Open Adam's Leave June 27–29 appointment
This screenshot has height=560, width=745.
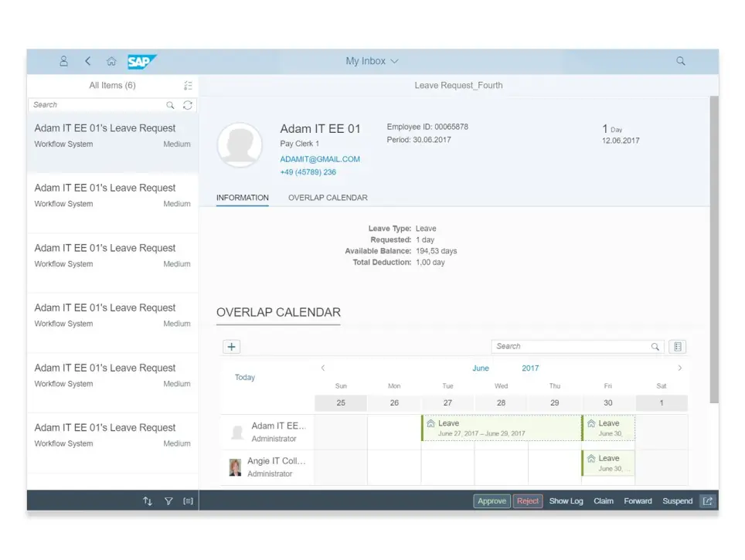502,428
